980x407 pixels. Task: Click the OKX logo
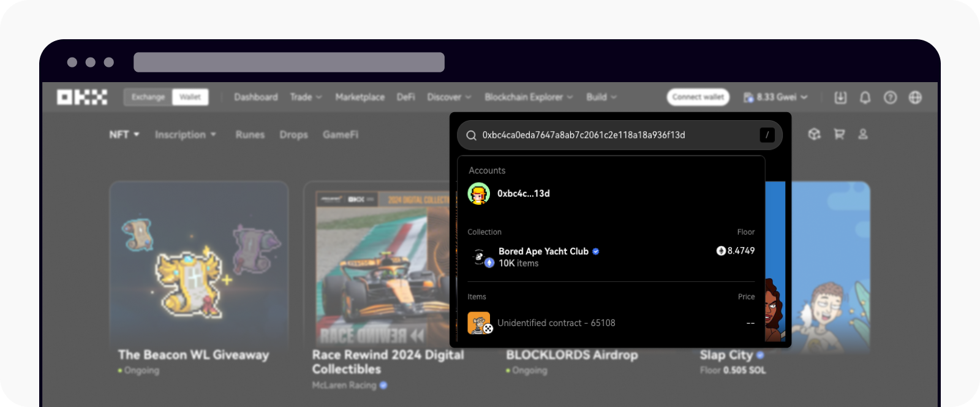coord(82,97)
